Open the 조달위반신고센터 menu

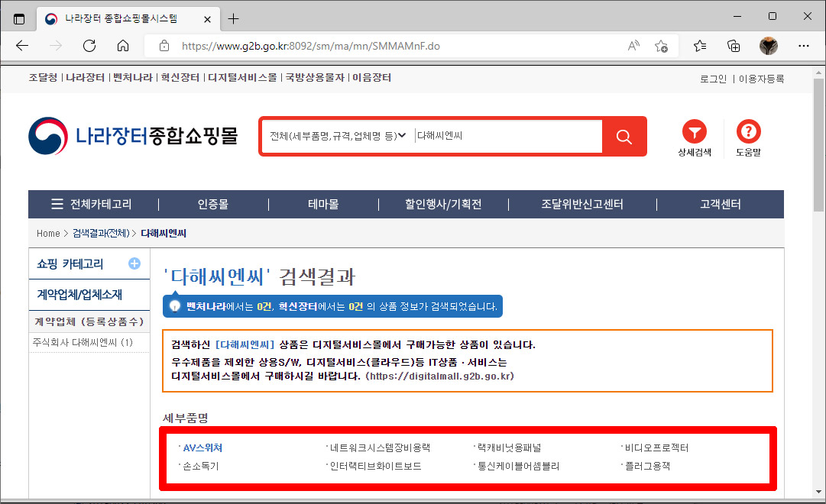point(582,205)
